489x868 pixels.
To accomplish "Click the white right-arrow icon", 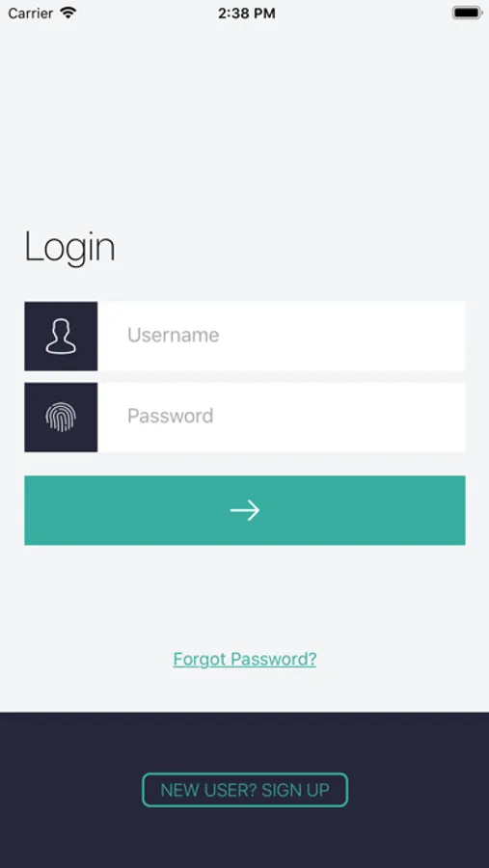I will [x=245, y=510].
